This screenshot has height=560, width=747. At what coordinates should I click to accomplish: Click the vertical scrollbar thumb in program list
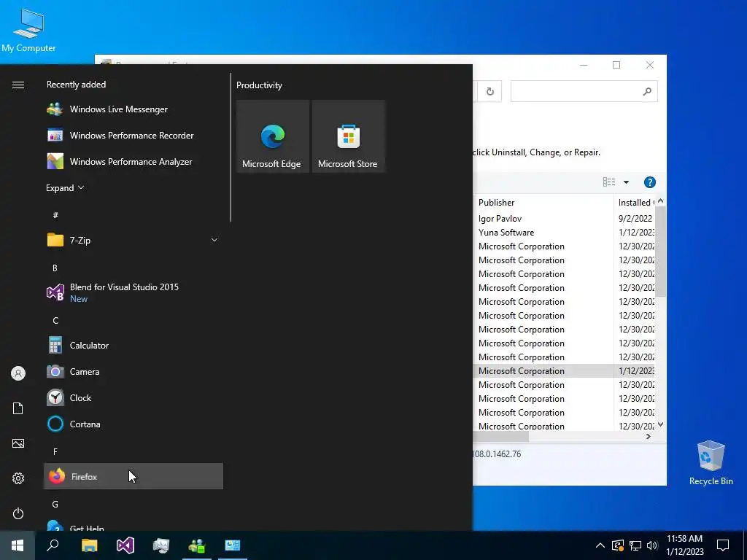[660, 252]
